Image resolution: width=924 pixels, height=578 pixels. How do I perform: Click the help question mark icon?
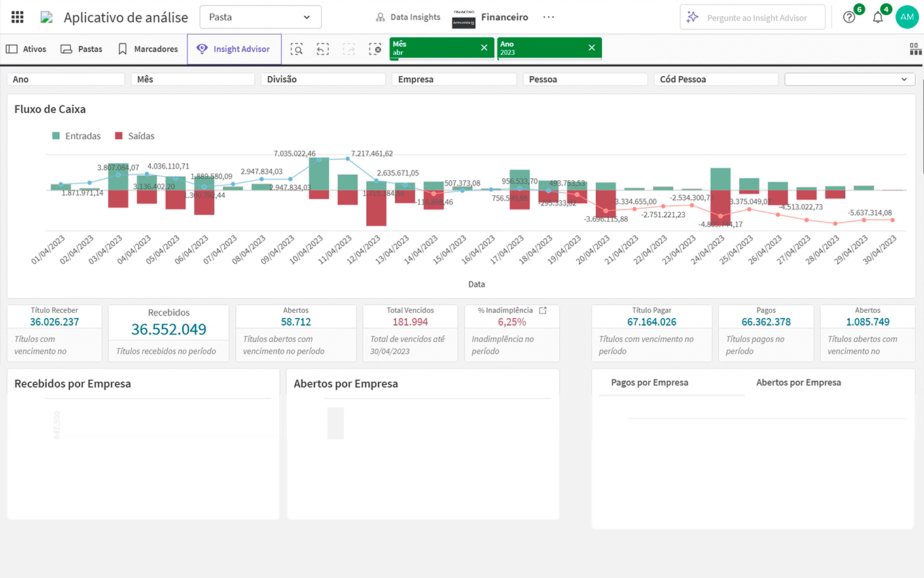[849, 17]
